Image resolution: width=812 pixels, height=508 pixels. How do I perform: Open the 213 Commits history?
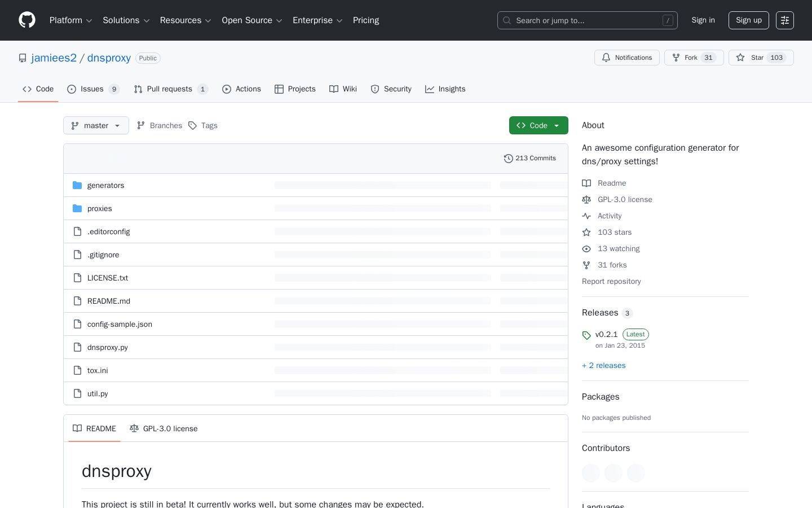[x=529, y=159]
